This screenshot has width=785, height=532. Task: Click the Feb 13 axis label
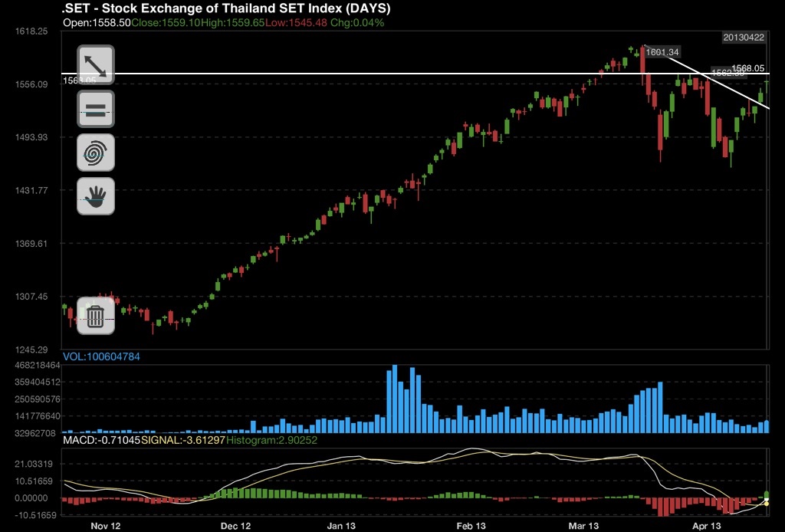[471, 526]
